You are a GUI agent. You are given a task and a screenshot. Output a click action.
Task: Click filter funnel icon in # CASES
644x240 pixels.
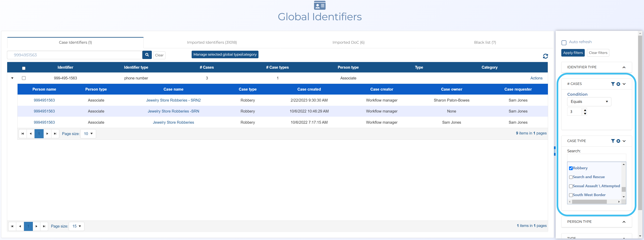(612, 84)
